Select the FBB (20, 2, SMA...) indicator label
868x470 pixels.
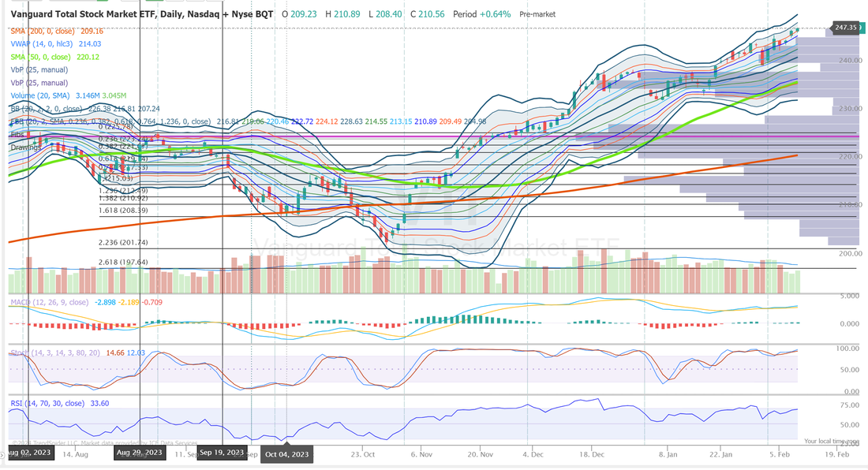coord(110,121)
